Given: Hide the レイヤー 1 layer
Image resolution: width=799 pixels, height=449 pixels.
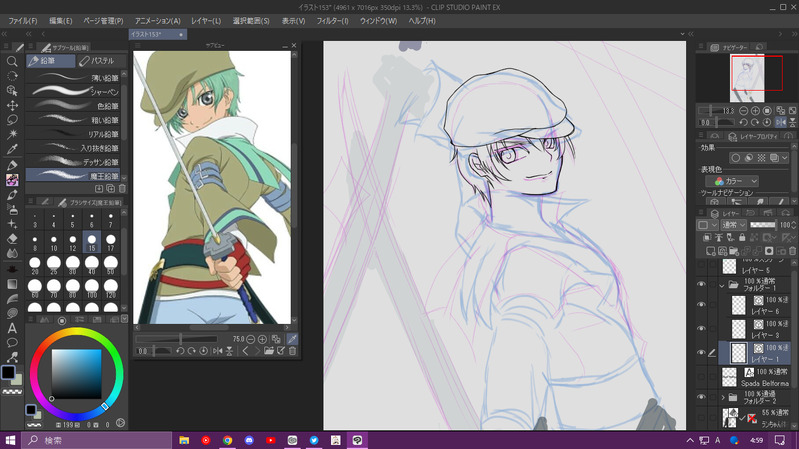Looking at the screenshot, I should [x=701, y=353].
